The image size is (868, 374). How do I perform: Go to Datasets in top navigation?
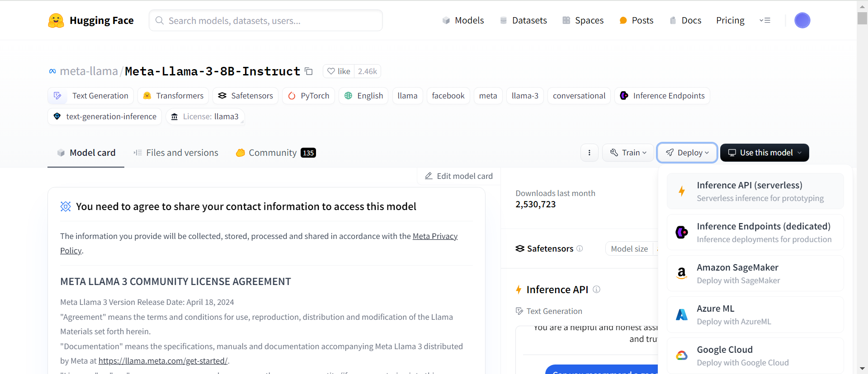pyautogui.click(x=523, y=20)
